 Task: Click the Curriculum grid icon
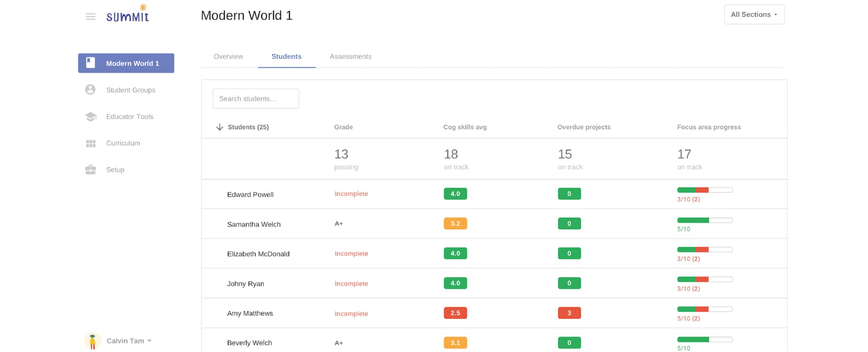click(90, 143)
